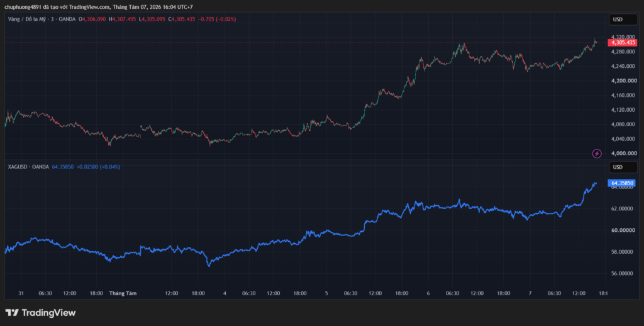Click the low value L4,305.095

152,19
